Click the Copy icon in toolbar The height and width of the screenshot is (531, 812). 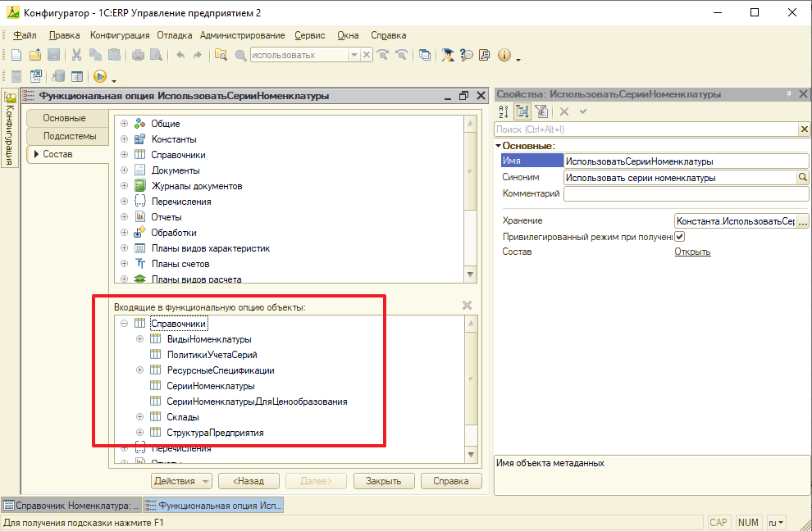(95, 55)
